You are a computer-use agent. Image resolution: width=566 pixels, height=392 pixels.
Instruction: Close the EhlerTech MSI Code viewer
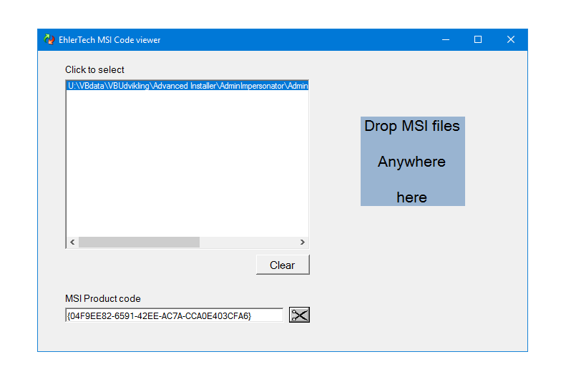coord(511,40)
